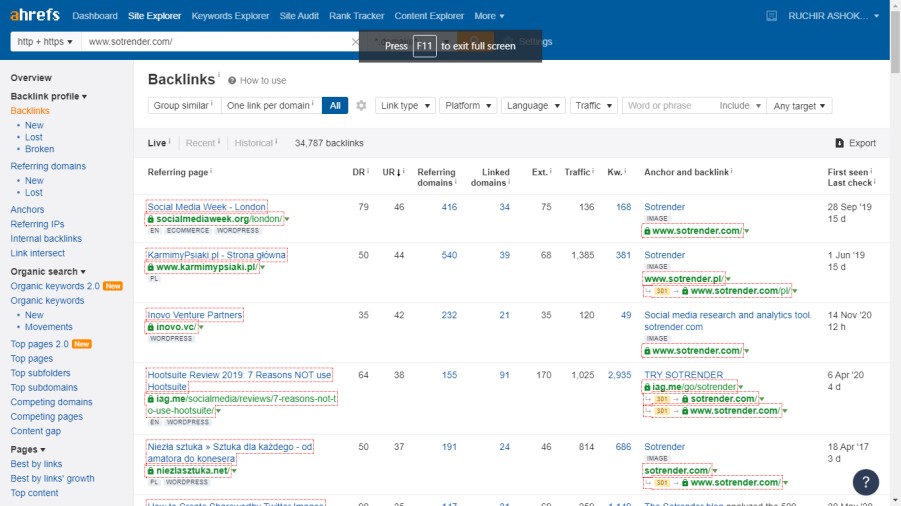
Task: Open the round help chat bubble
Action: [865, 482]
